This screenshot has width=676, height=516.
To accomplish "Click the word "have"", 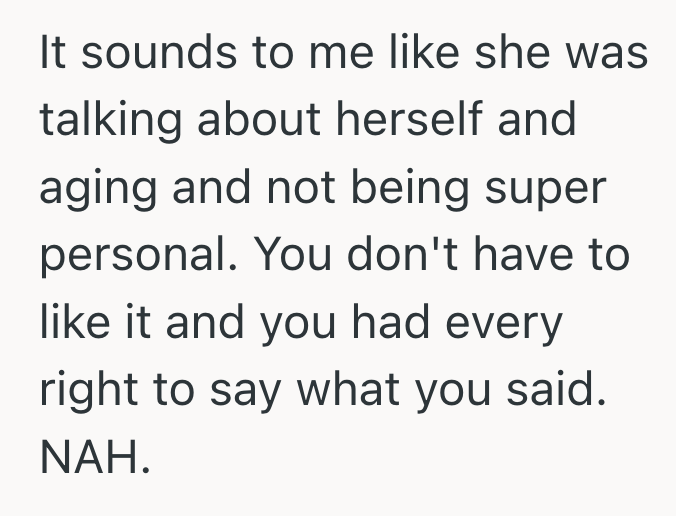I will click(519, 253).
